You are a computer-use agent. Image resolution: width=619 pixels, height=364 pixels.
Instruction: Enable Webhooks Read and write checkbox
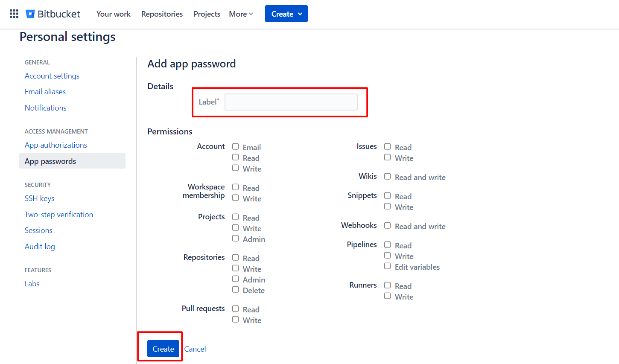click(387, 226)
